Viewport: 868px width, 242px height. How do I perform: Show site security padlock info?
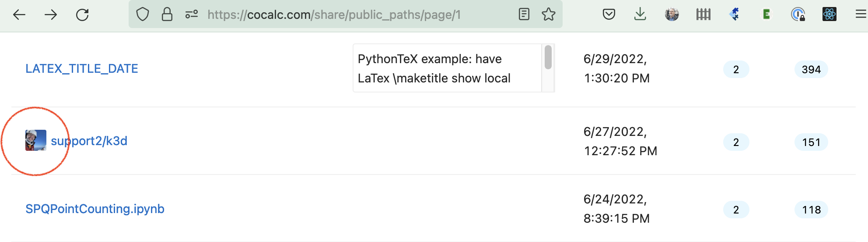tap(167, 14)
